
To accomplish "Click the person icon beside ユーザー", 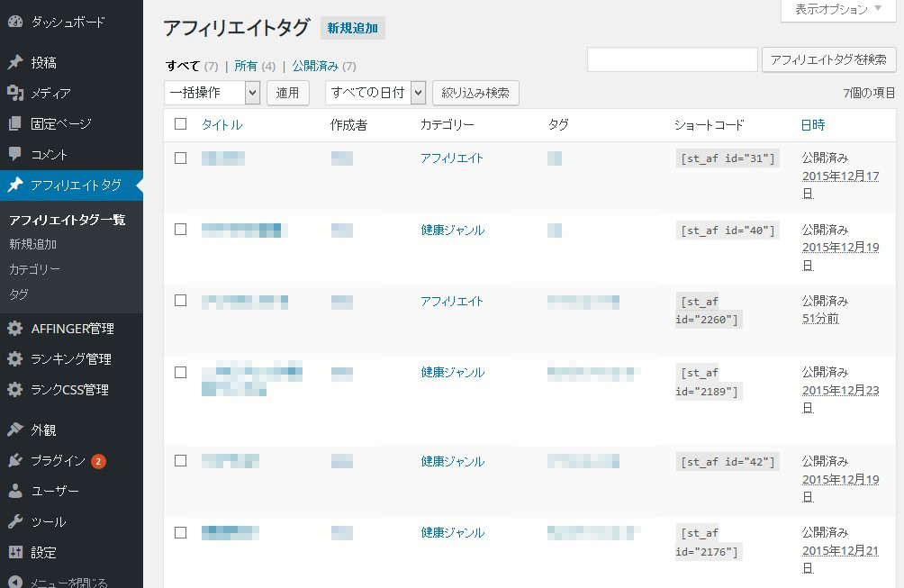I will click(x=15, y=491).
